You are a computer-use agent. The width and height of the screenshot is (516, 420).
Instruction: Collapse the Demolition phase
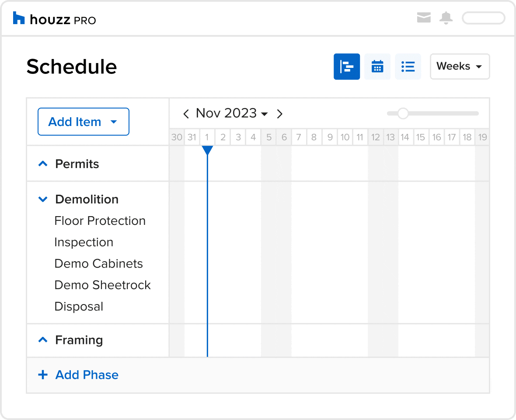[x=43, y=199]
